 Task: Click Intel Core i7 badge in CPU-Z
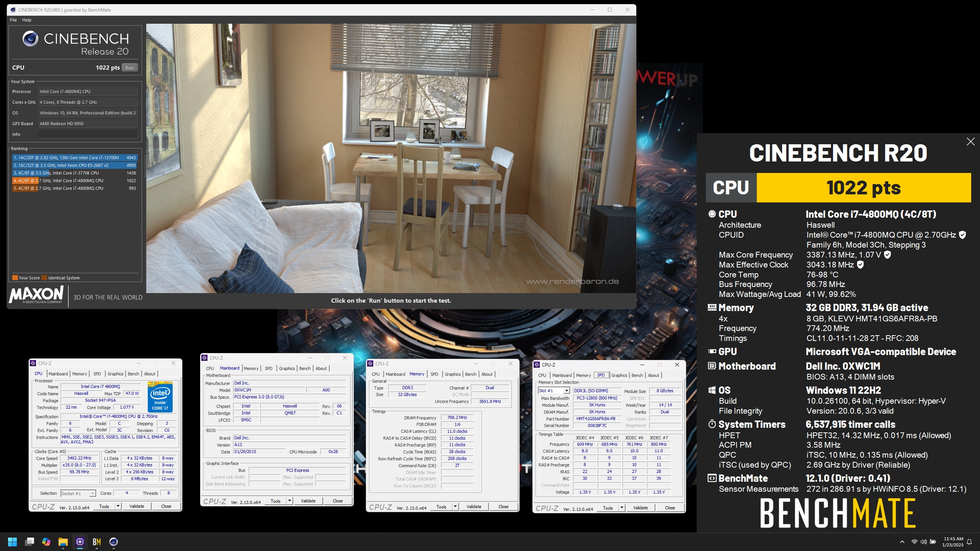coord(160,397)
